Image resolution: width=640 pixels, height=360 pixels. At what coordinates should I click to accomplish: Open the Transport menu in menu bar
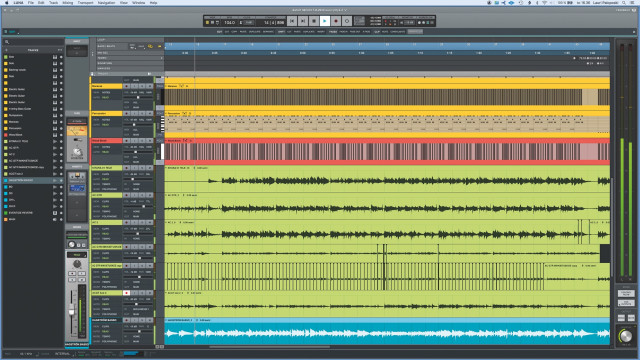85,2
